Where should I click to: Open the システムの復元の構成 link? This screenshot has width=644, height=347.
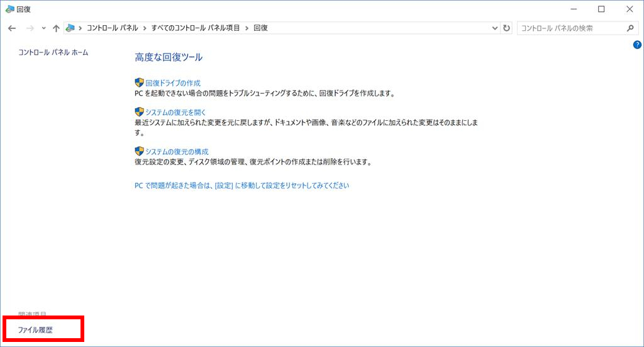177,152
